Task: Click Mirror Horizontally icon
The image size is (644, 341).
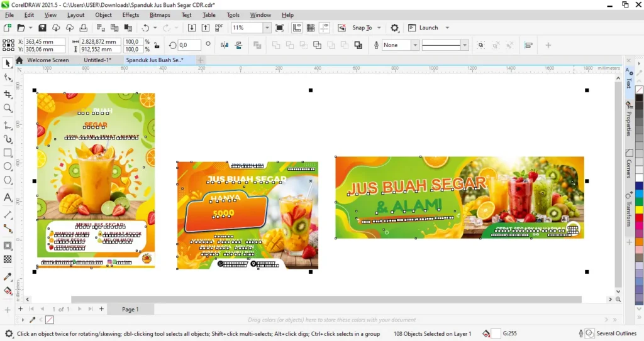Action: tap(225, 45)
